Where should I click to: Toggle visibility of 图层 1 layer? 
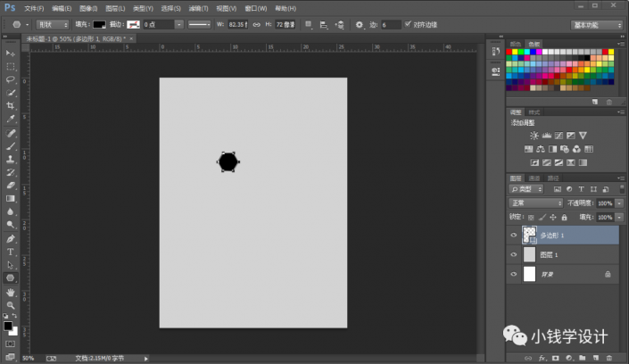513,254
